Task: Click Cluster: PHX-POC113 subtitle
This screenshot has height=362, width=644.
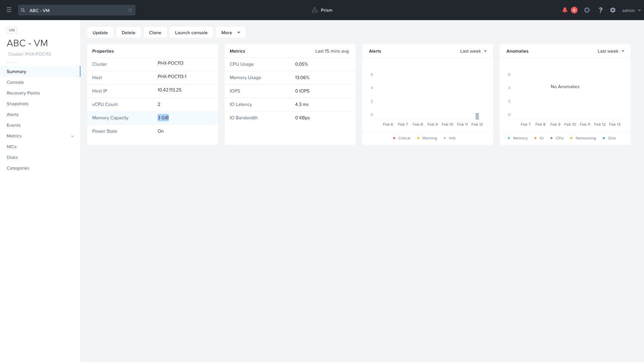Action: (30, 54)
